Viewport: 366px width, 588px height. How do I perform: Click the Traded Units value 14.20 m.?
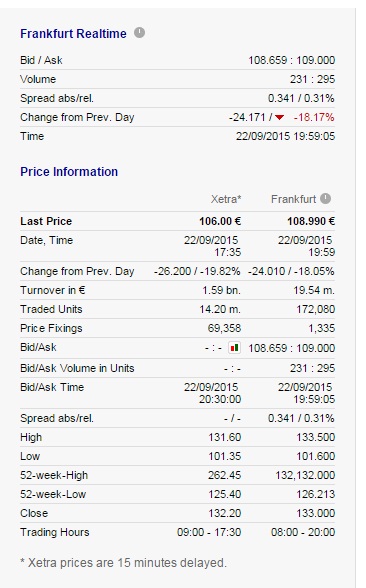click(x=220, y=309)
